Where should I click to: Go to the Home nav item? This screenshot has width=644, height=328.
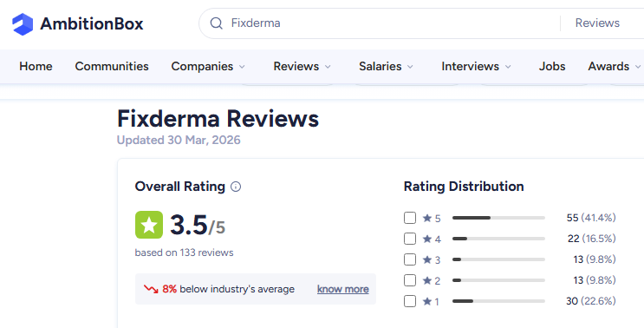click(x=36, y=66)
